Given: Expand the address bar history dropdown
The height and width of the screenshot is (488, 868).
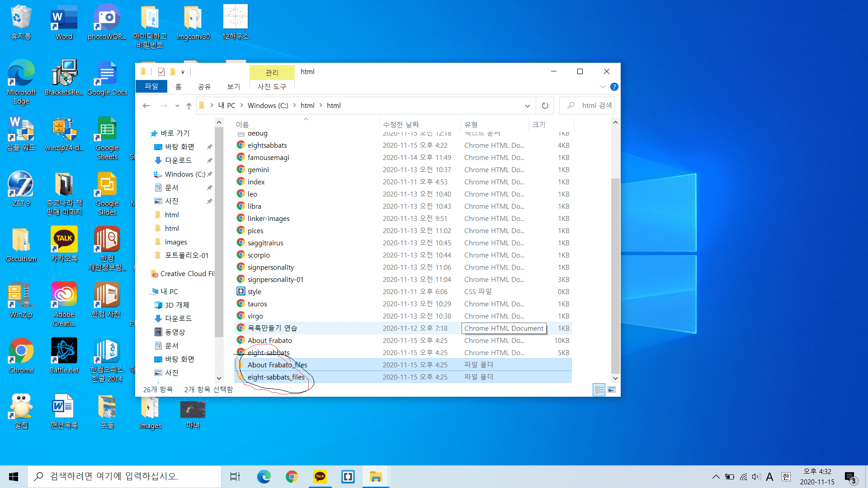Looking at the screenshot, I should click(527, 106).
